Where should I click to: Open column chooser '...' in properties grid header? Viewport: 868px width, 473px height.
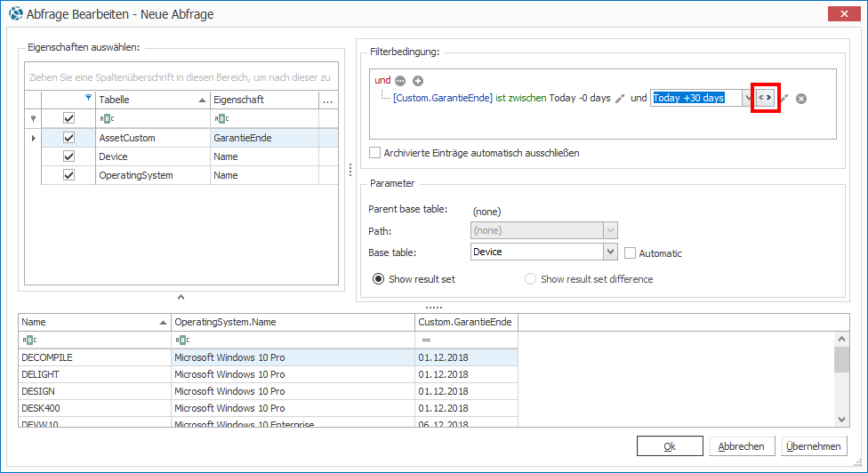(327, 100)
